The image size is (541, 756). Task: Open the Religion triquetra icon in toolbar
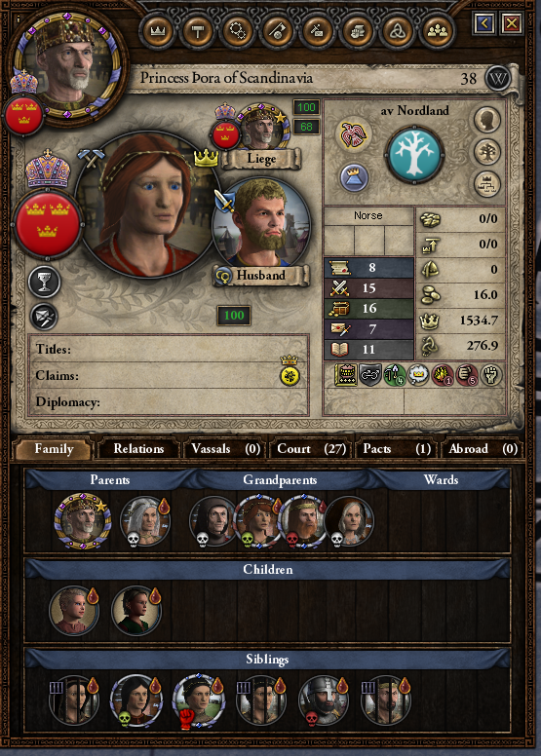click(x=397, y=31)
